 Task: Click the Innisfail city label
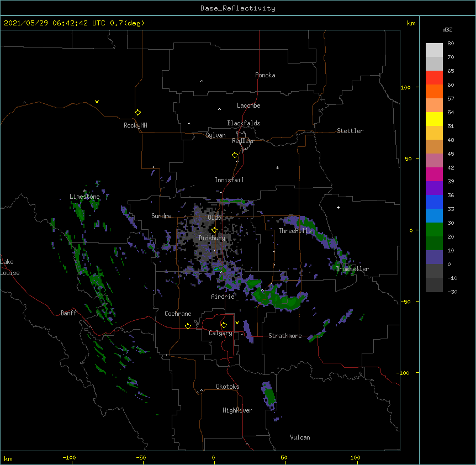[229, 180]
